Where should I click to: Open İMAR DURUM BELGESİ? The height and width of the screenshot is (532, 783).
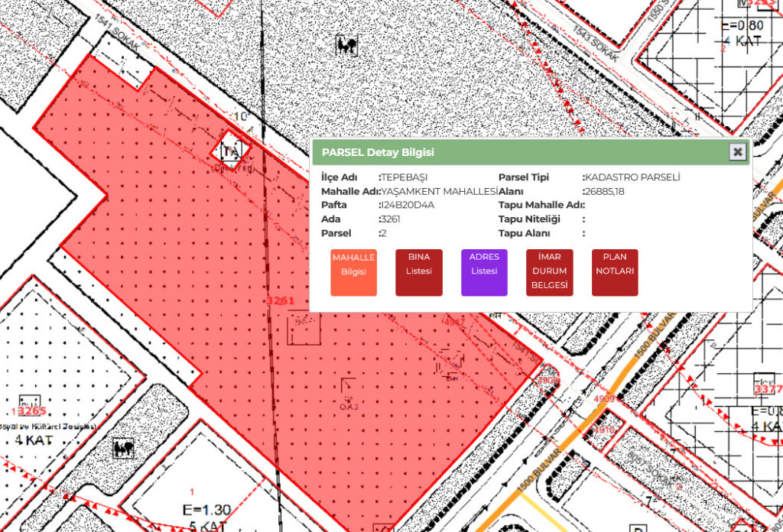[550, 272]
